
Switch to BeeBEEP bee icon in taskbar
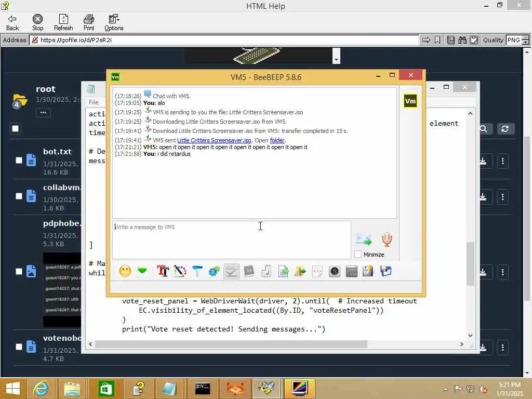coord(267,389)
